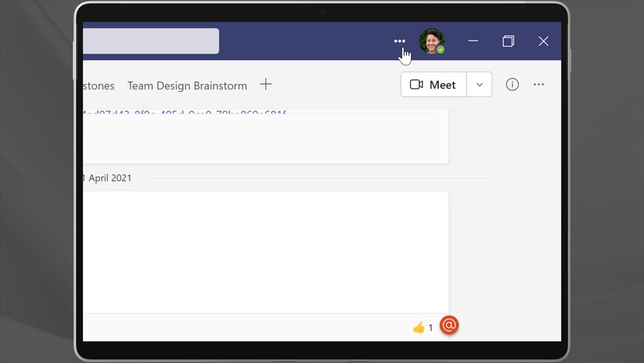Image resolution: width=644 pixels, height=363 pixels.
Task: Open the user profile avatar menu
Action: click(x=430, y=41)
